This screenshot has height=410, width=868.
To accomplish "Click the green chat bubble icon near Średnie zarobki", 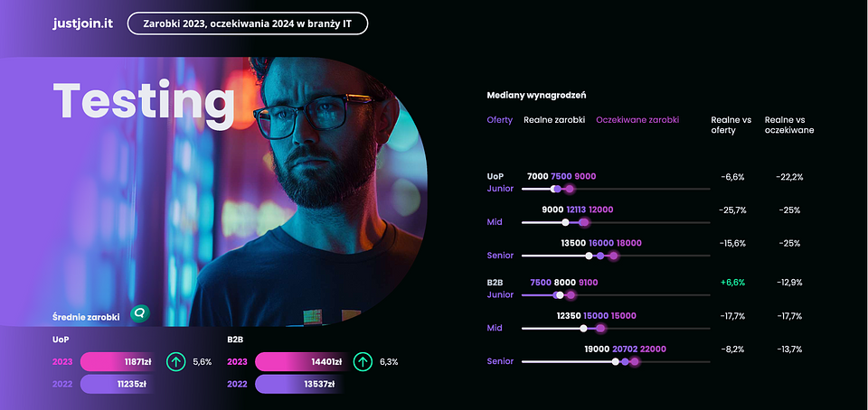I will [x=139, y=313].
